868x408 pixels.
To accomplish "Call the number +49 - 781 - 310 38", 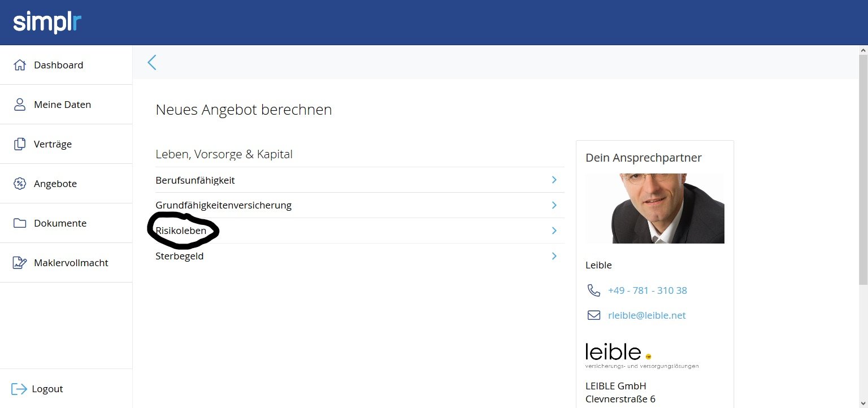I will point(648,290).
